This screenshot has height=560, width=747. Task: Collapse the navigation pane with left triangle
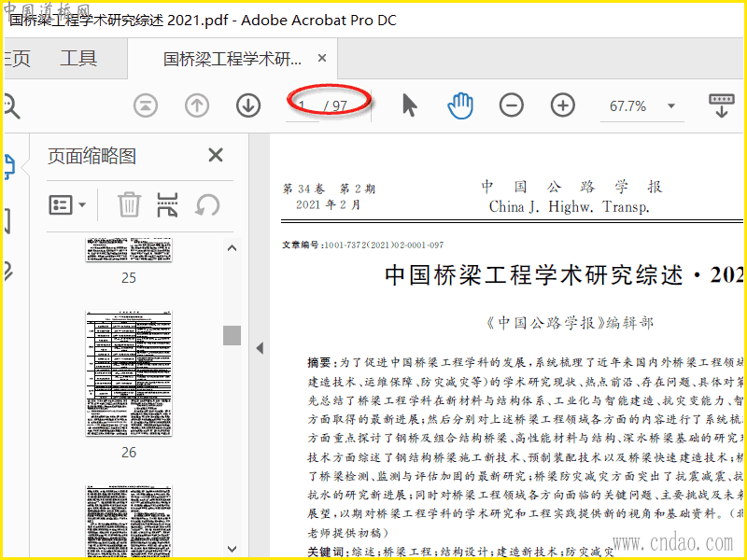point(260,348)
